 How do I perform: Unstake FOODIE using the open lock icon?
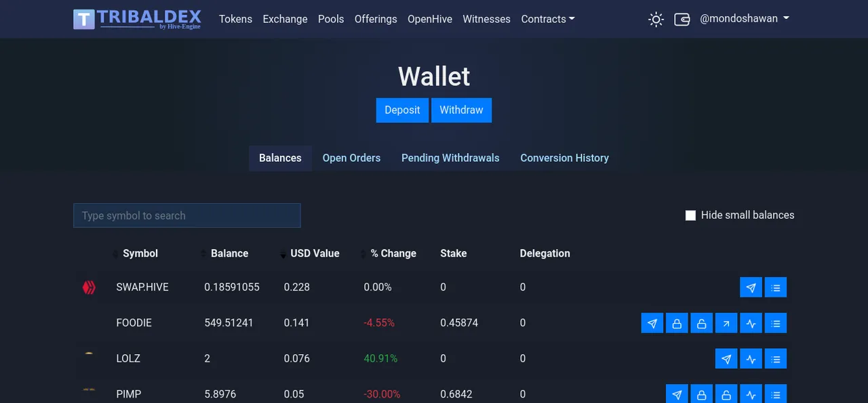pyautogui.click(x=702, y=323)
